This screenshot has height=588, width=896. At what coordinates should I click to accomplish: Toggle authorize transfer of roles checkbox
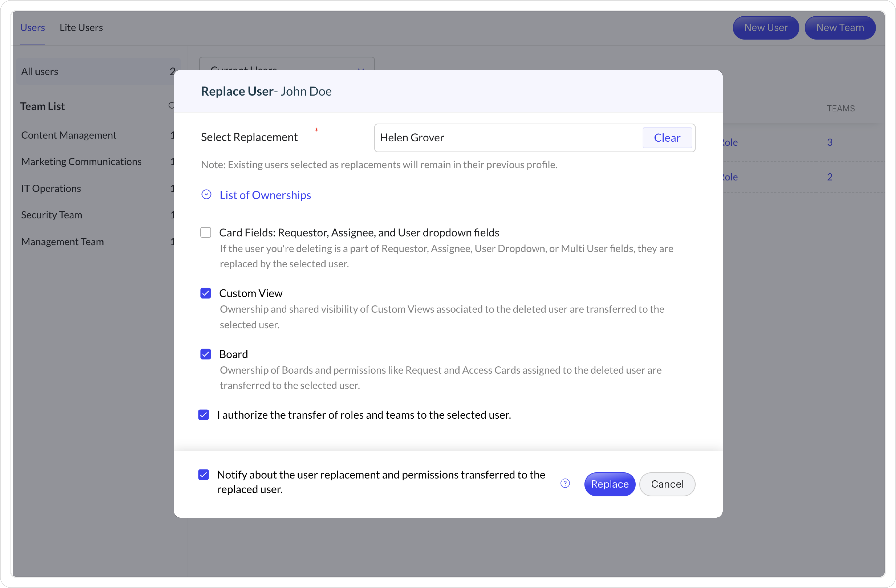pyautogui.click(x=204, y=415)
